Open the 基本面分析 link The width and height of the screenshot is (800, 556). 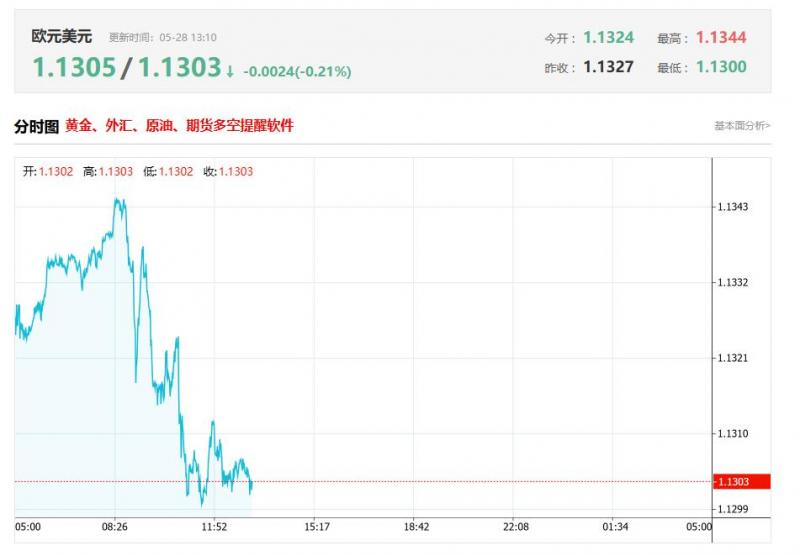tap(741, 126)
